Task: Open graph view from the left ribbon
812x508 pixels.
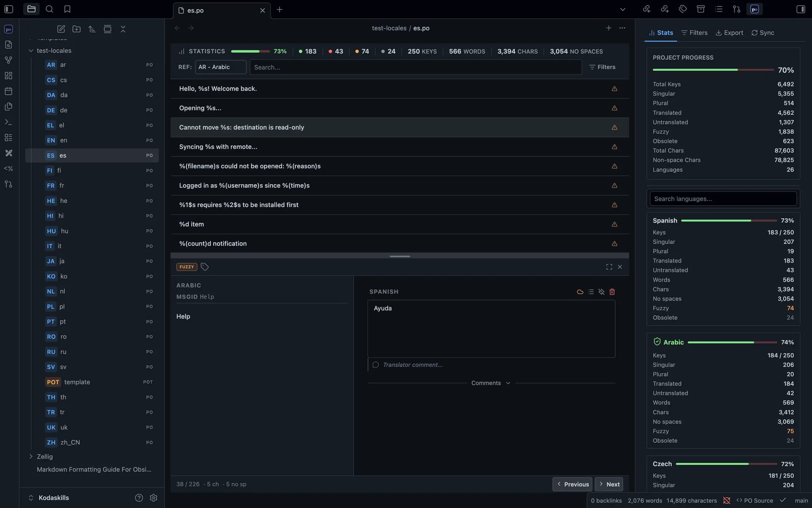Action: pos(8,60)
